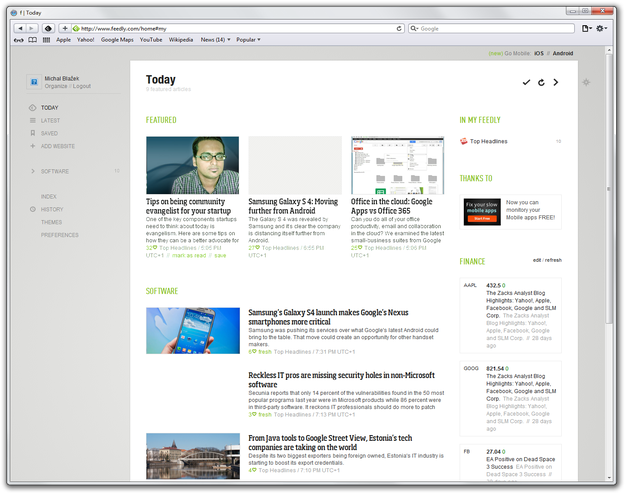Viewport: 625px width, 493px height.
Task: Open 'Tips on being community evangelist' article
Action: (188, 206)
